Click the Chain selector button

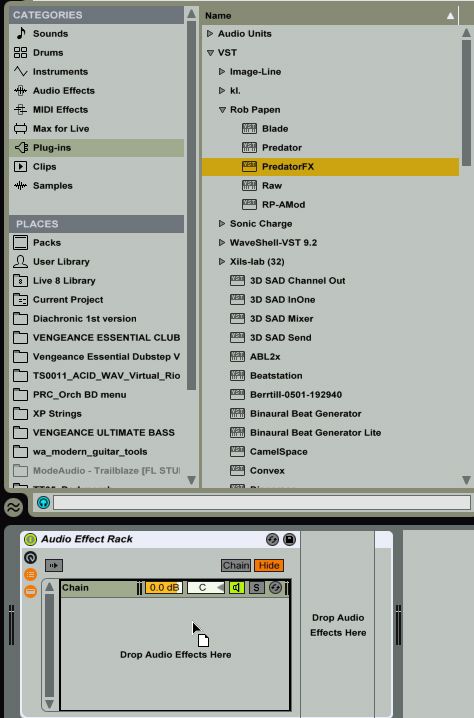tap(236, 566)
